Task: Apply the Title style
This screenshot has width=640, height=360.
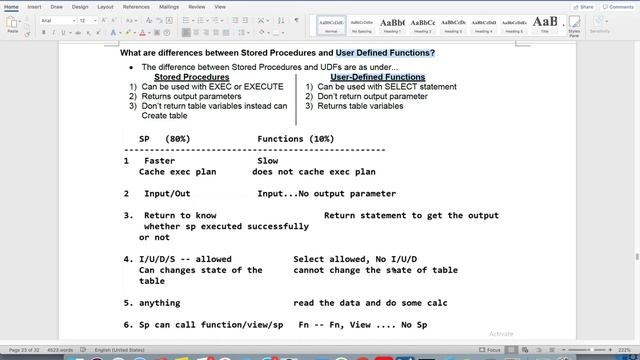Action: tap(545, 25)
